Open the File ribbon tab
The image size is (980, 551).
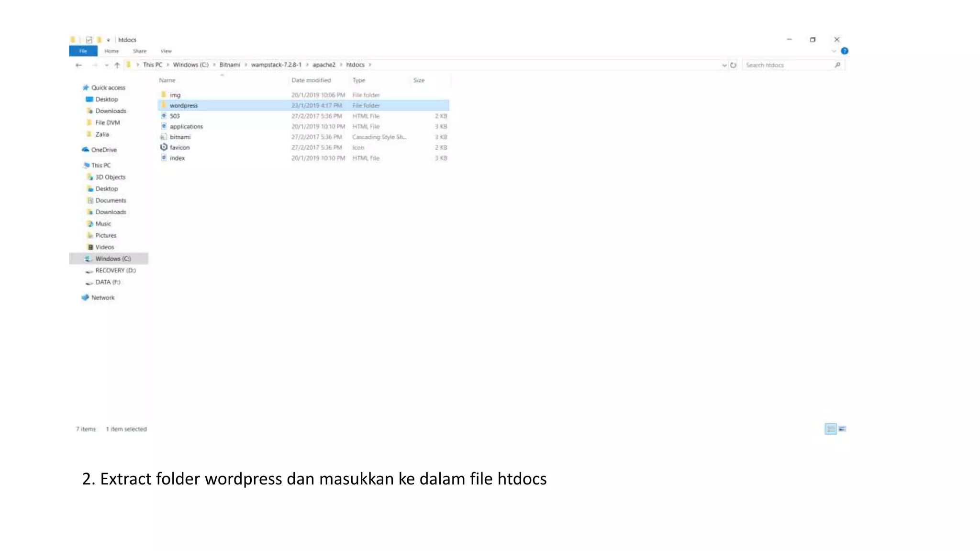click(83, 51)
